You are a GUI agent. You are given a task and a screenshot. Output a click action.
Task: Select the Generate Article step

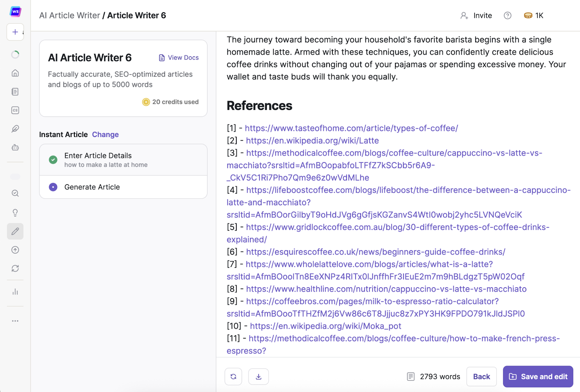pos(92,187)
